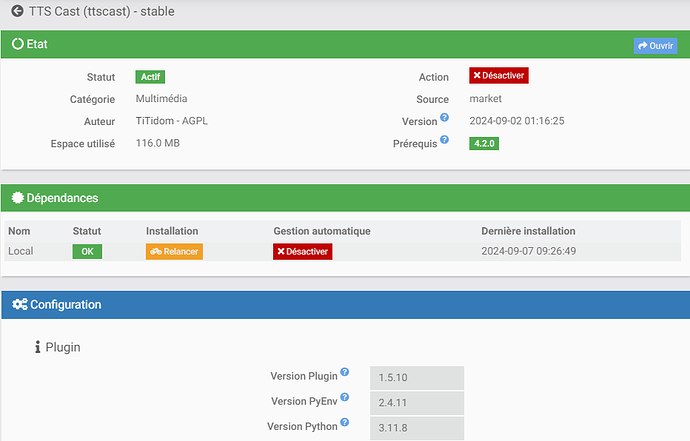Click the help icon beside Version PyEnv
Viewport: 690px width, 441px height.
point(345,397)
